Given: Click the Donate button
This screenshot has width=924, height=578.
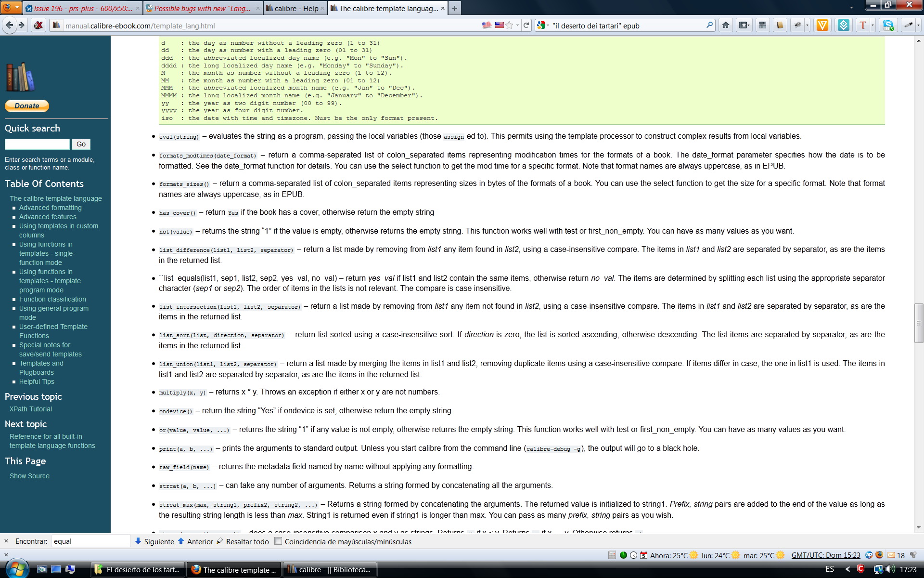Looking at the screenshot, I should click(27, 106).
